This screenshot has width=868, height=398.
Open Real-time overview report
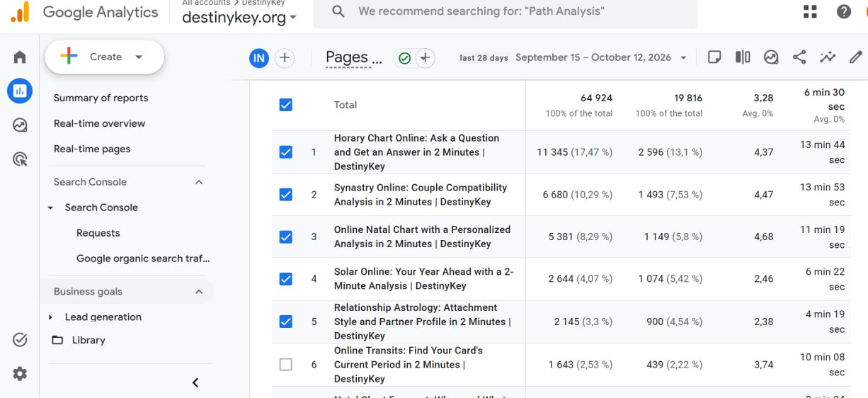click(99, 123)
